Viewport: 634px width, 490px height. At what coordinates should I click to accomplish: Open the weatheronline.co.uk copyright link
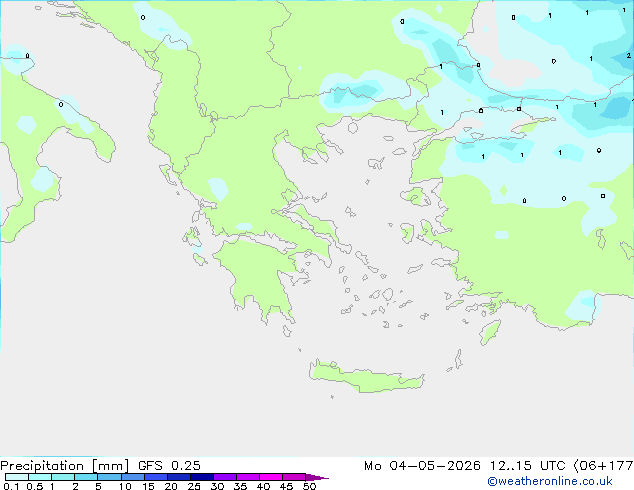pyautogui.click(x=550, y=481)
